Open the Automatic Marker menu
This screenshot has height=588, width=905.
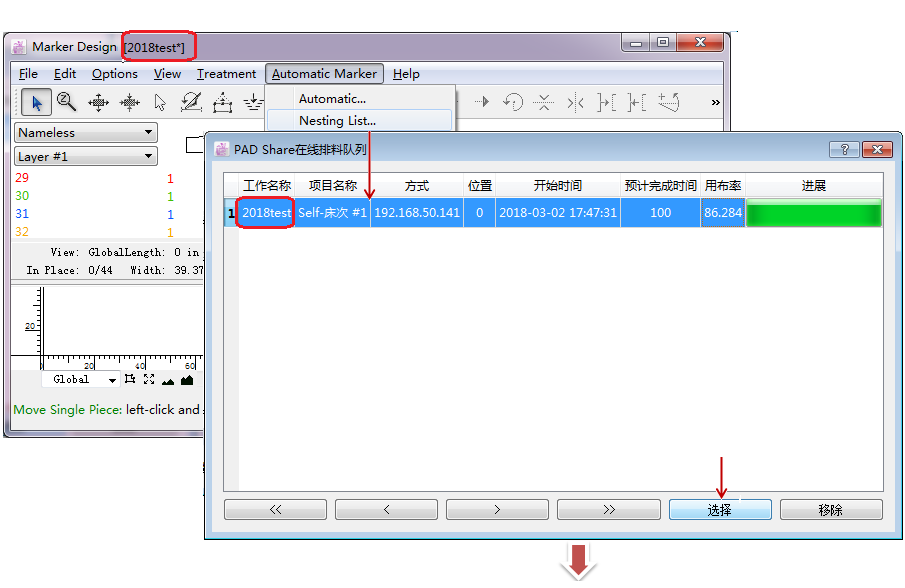click(324, 74)
